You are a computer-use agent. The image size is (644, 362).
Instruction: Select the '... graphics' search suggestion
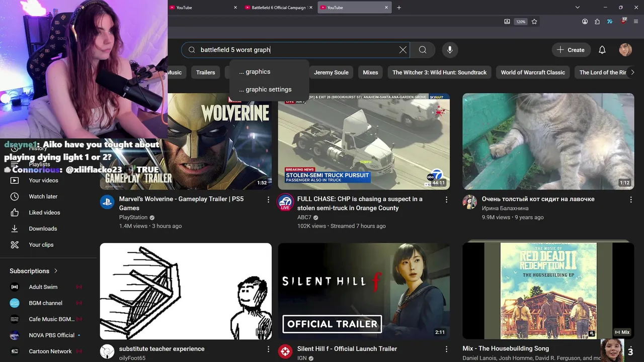[x=269, y=72]
